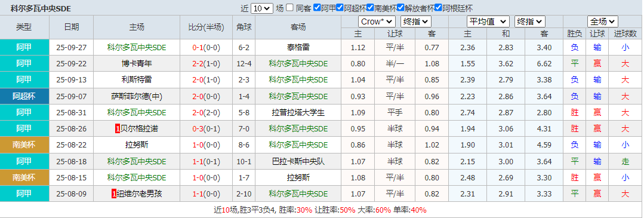The width and height of the screenshot is (644, 218).
Task: Select 胜 result in the 25-08-31 row
Action: pyautogui.click(x=575, y=112)
